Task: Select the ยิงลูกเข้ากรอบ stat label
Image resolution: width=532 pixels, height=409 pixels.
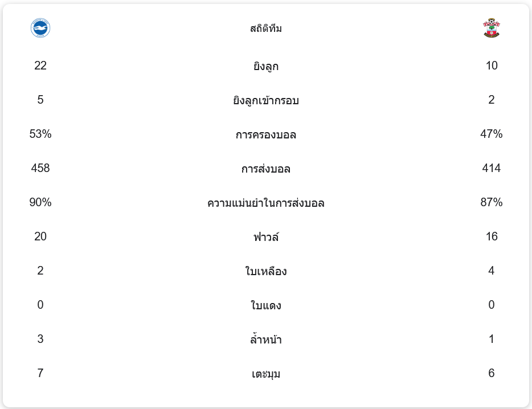Action: click(266, 100)
